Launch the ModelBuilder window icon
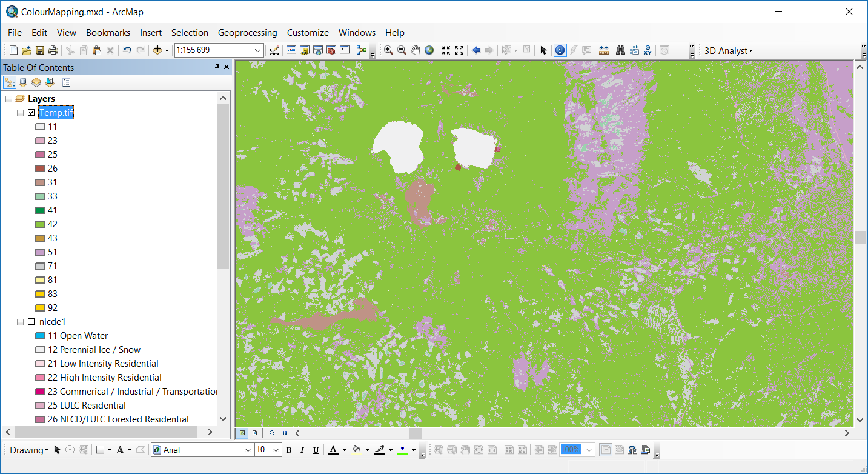The height and width of the screenshot is (474, 868). point(362,50)
